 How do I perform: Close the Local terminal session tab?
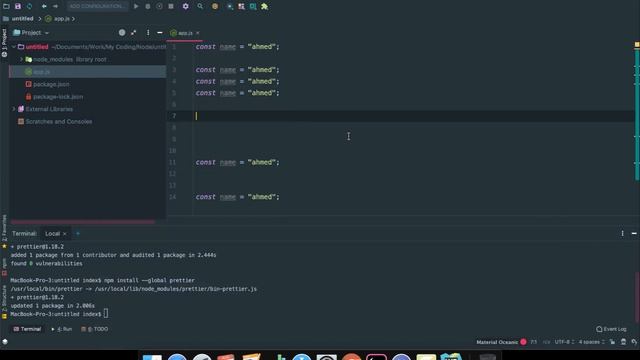coord(64,234)
